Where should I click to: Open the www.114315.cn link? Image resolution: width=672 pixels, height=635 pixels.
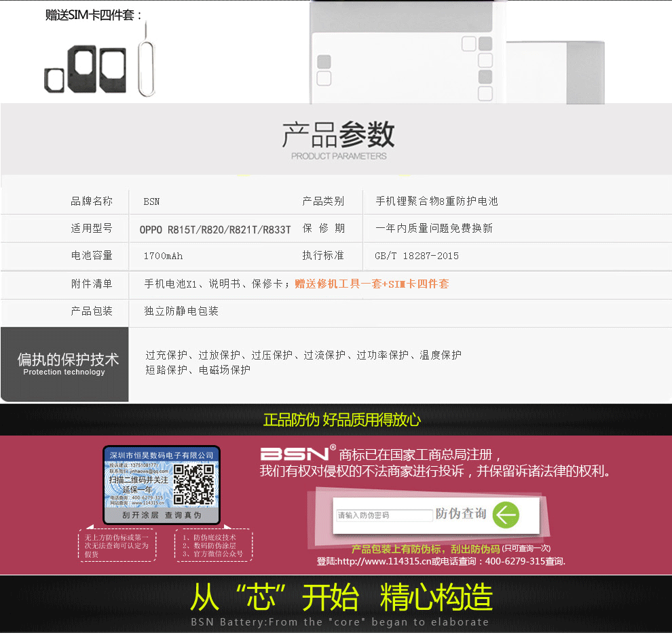pyautogui.click(x=386, y=562)
